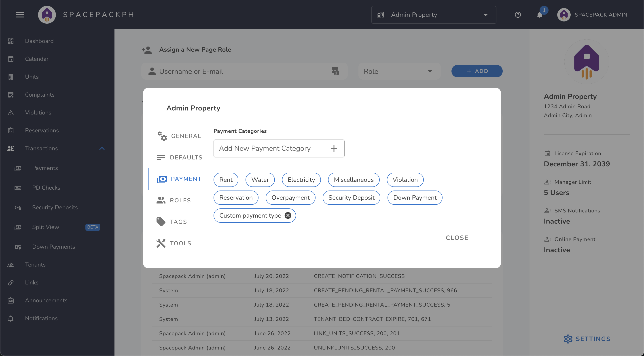The image size is (644, 356).
Task: Click the Username or E-mail field
Action: point(244,71)
